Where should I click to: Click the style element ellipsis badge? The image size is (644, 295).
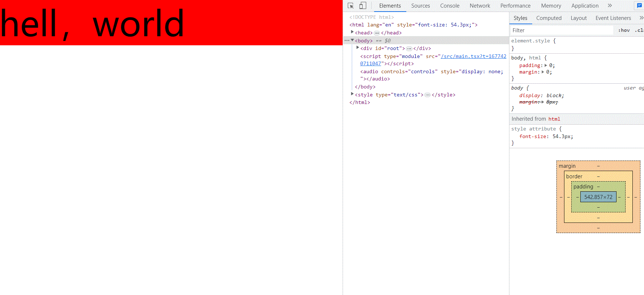[427, 95]
